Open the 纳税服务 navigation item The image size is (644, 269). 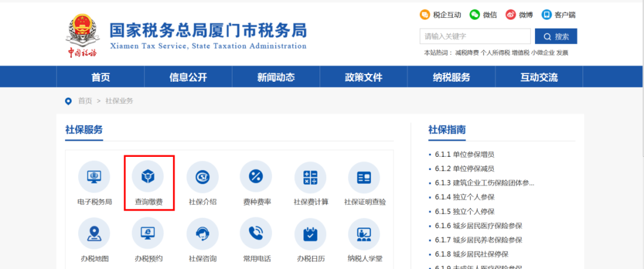coord(451,77)
